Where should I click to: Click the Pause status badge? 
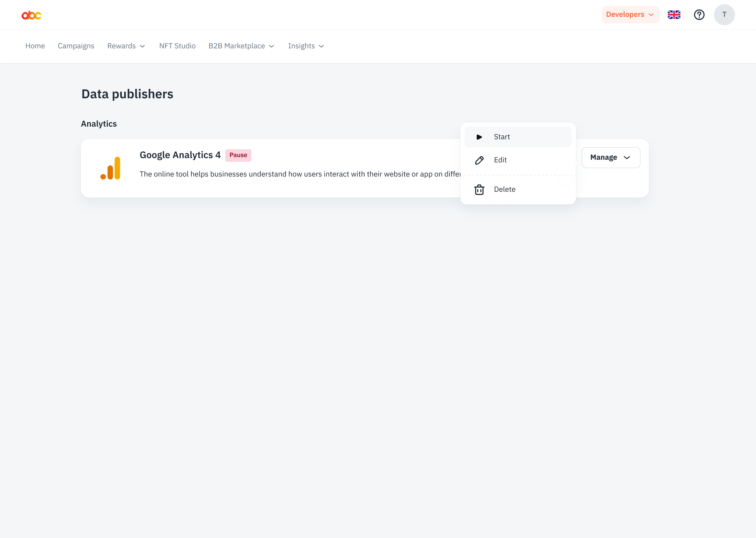pos(238,155)
